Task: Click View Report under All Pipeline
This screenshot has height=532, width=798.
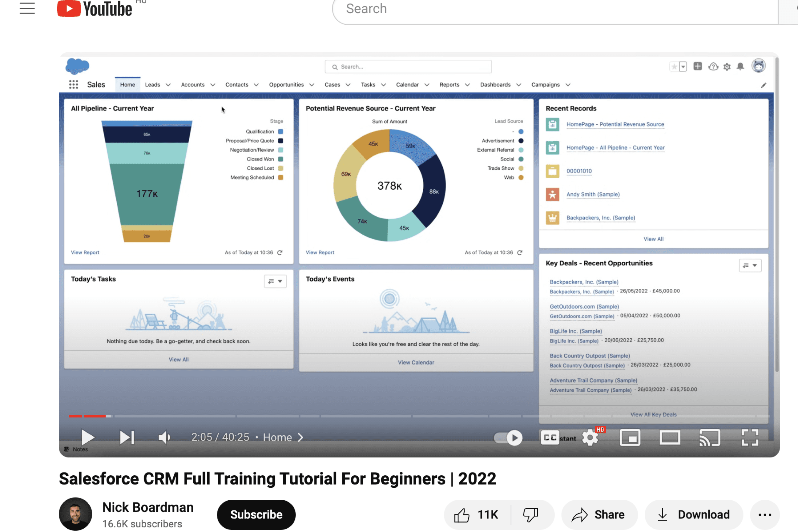Action: pyautogui.click(x=85, y=252)
